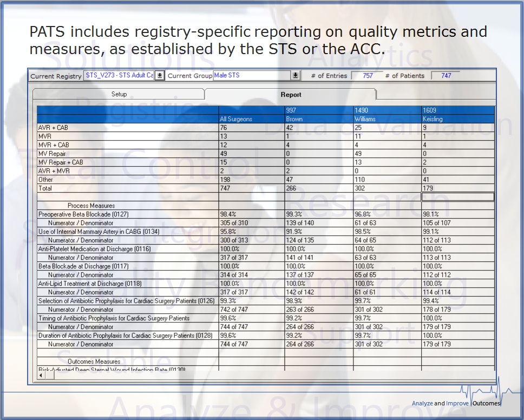Click cell 300 of 313
The height and width of the screenshot is (420, 524).
(x=252, y=240)
